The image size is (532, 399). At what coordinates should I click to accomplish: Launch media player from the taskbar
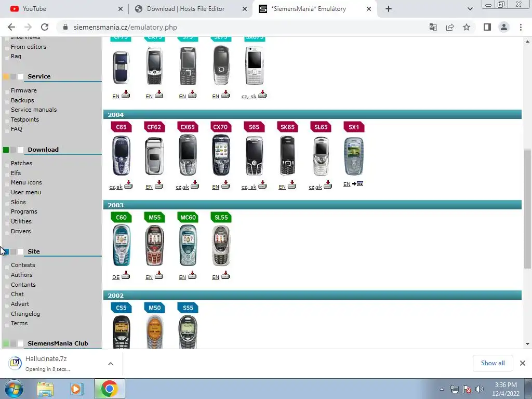77,389
